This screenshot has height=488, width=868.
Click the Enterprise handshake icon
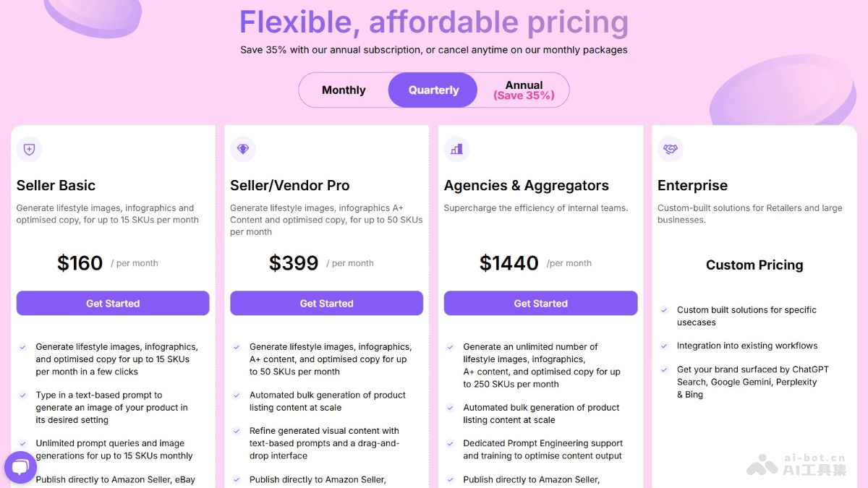click(671, 149)
